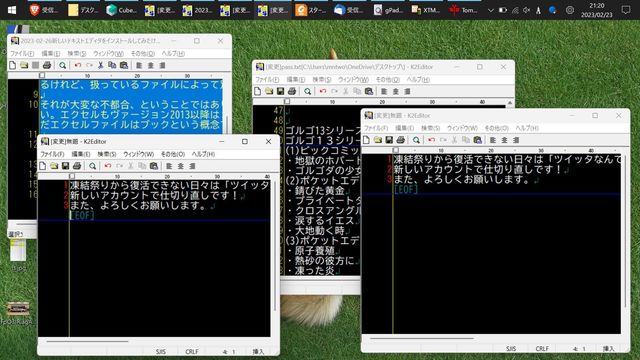Screen dimensions: 640x360
Task: Switch to Cube app on the taskbar
Action: (x=121, y=10)
